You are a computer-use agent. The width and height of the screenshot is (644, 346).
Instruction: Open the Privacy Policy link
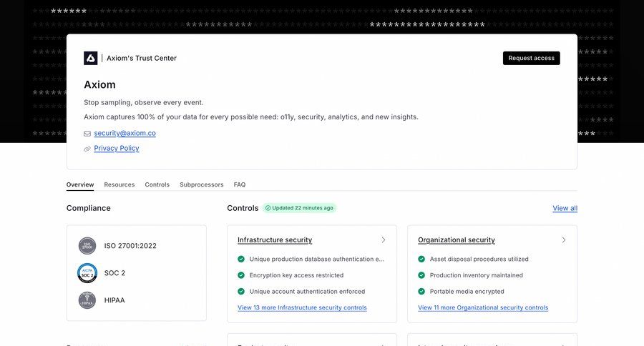click(x=117, y=148)
